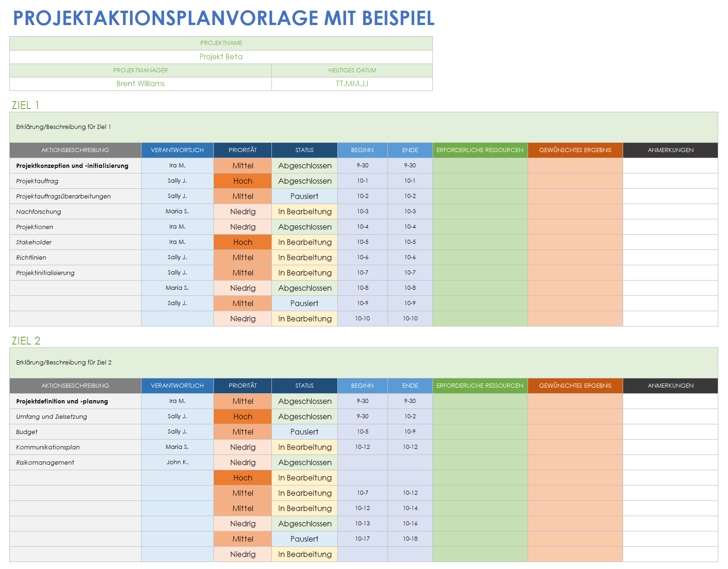728x569 pixels.
Task: Select the 'Projekt Beta' project name cell
Action: click(x=221, y=57)
